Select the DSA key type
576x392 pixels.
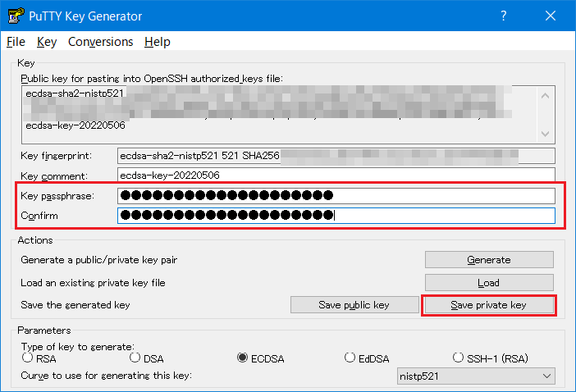coord(135,358)
